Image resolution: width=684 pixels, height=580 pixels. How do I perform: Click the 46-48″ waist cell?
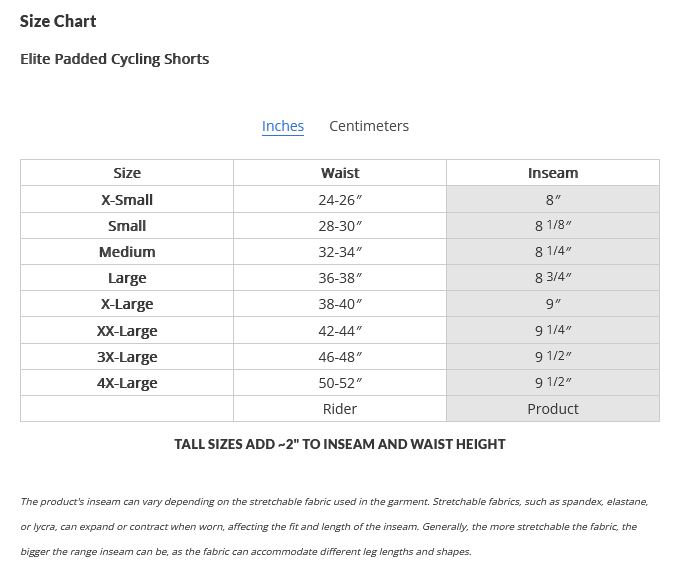340,357
